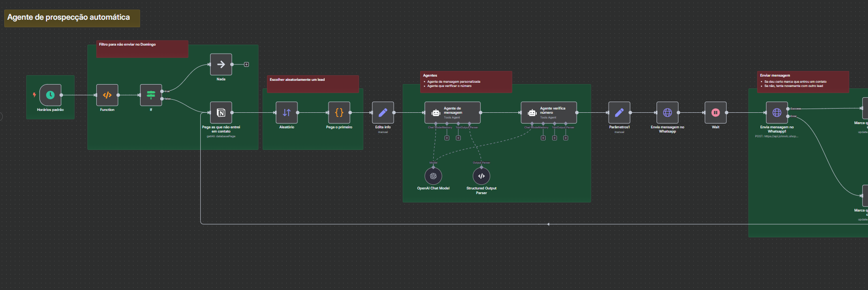The image size is (868, 290).
Task: Open the Edita info edit node
Action: pyautogui.click(x=383, y=113)
